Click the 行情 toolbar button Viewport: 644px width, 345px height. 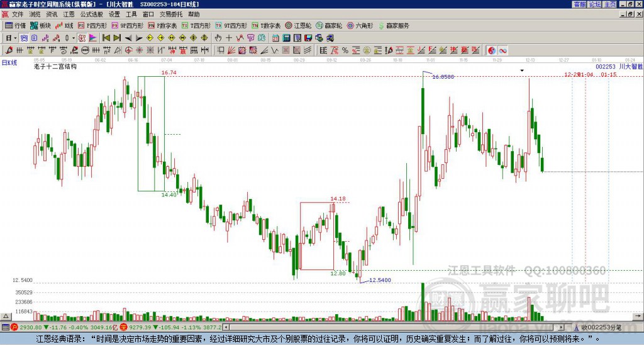pyautogui.click(x=15, y=26)
